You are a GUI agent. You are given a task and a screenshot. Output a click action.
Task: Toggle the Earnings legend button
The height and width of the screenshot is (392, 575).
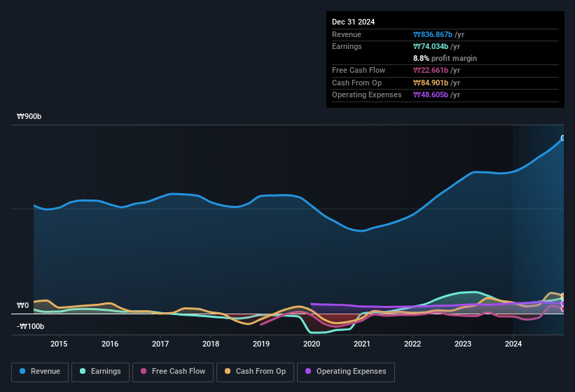(x=100, y=372)
